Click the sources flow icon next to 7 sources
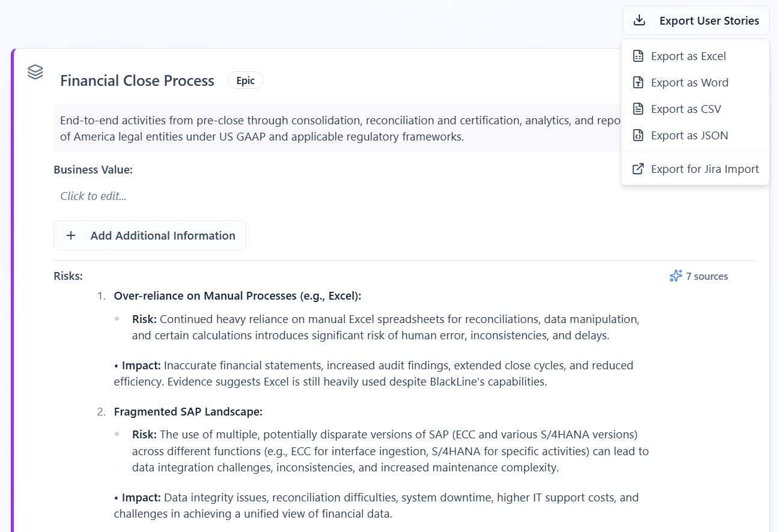 click(x=677, y=276)
